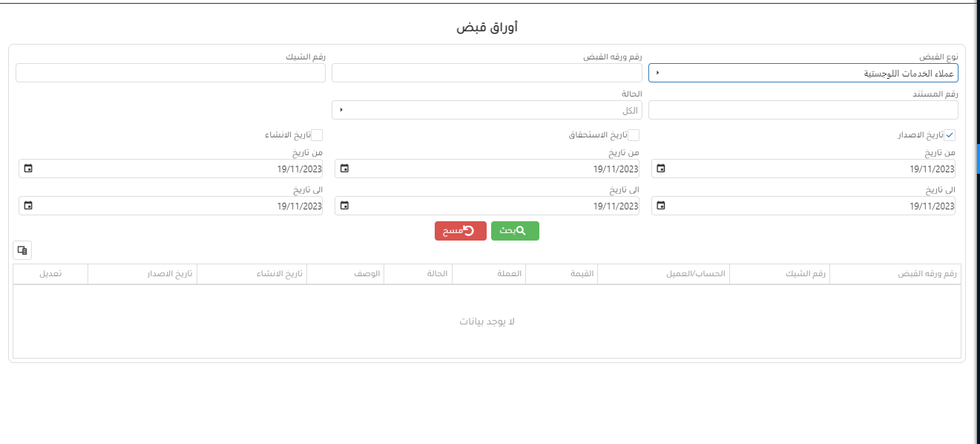980x444 pixels.
Task: Click the export icon above the table
Action: (22, 250)
